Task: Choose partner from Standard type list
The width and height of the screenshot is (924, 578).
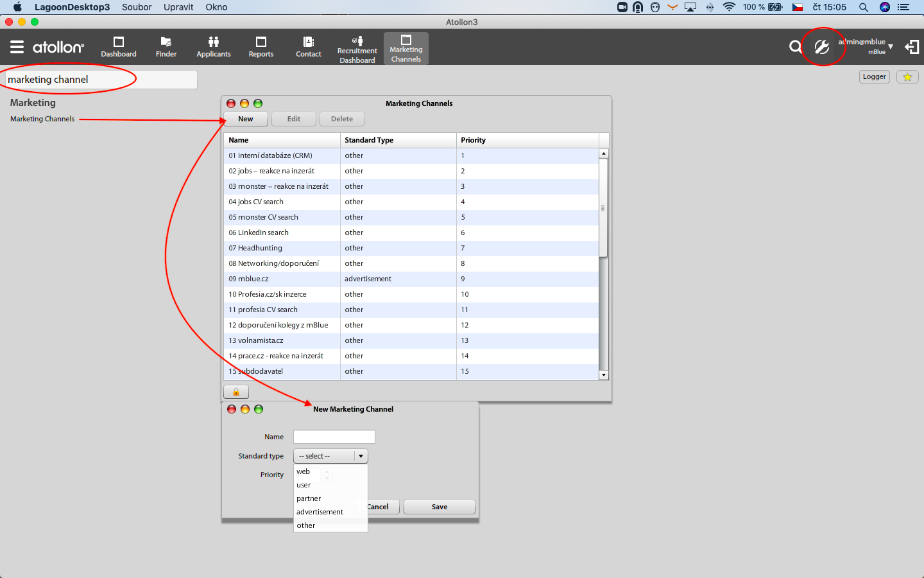Action: click(x=330, y=498)
